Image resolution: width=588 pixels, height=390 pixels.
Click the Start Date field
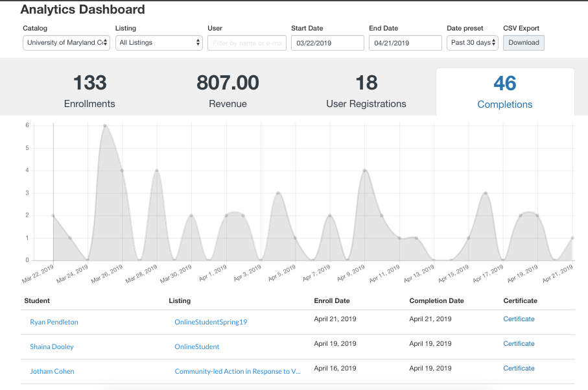(327, 43)
